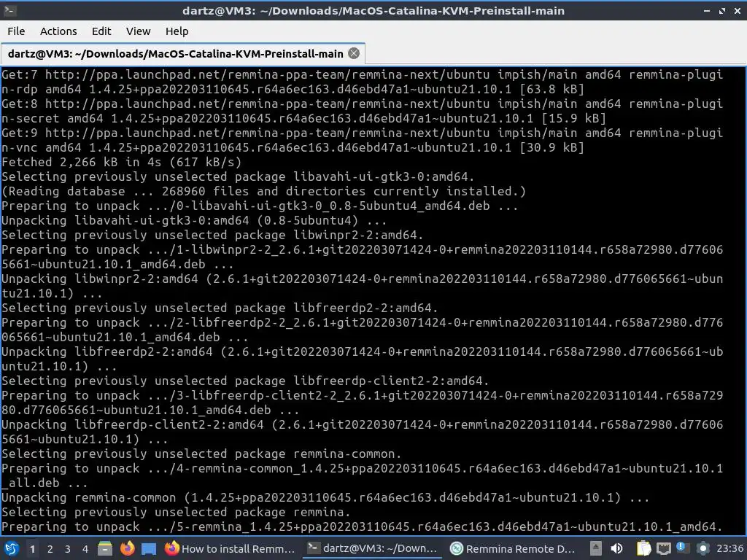Switch to 'How to install Remm...' Firefox window

point(230,548)
